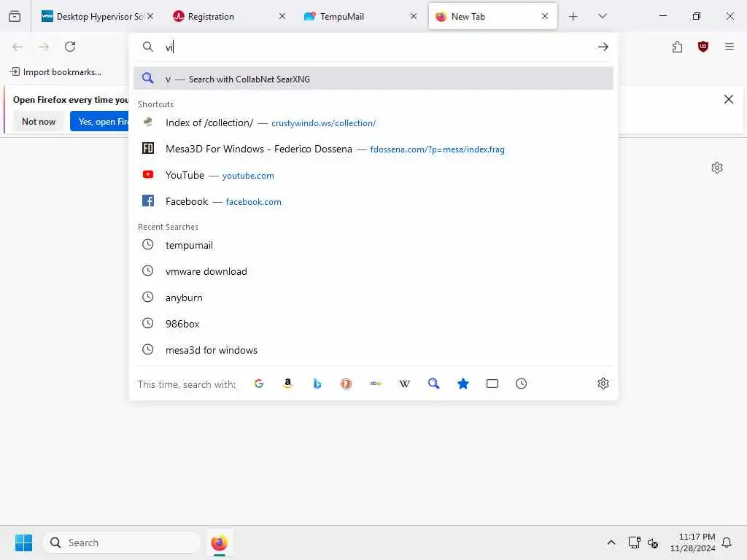The image size is (747, 560).
Task: Click the Go arrow in the address bar
Action: [603, 47]
